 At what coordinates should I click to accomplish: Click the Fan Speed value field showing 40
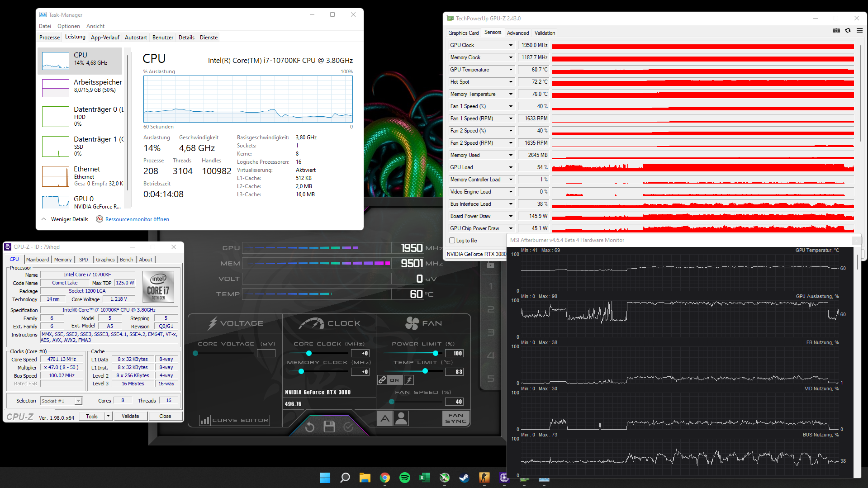[x=454, y=402]
